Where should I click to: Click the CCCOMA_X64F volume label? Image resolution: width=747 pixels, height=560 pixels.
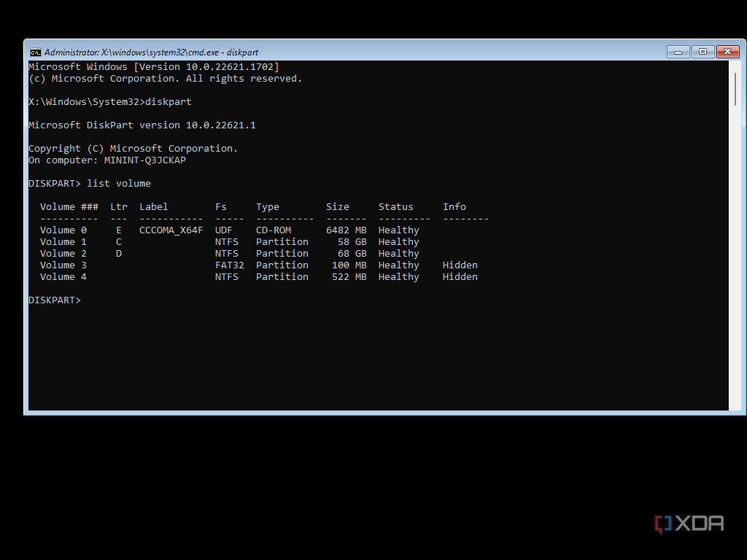click(x=171, y=230)
